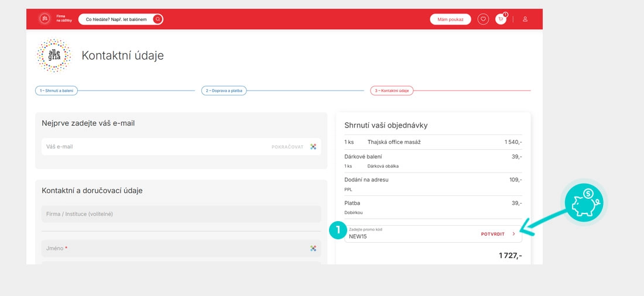Click POKRAČOVAT next to e-mail field
Screen dimensions: 644x296
287,147
